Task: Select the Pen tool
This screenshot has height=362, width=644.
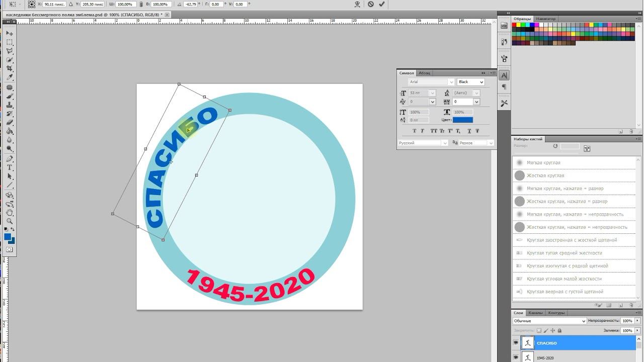Action: click(10, 159)
